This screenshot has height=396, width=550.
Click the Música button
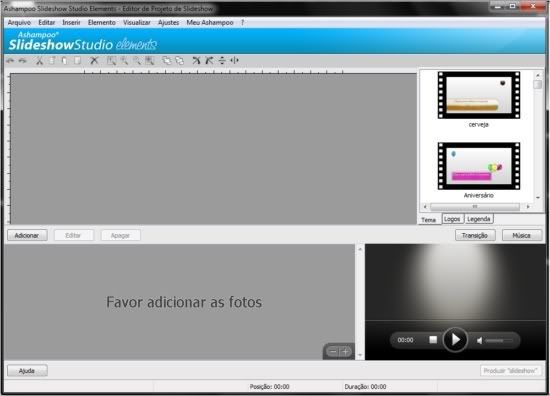[522, 235]
